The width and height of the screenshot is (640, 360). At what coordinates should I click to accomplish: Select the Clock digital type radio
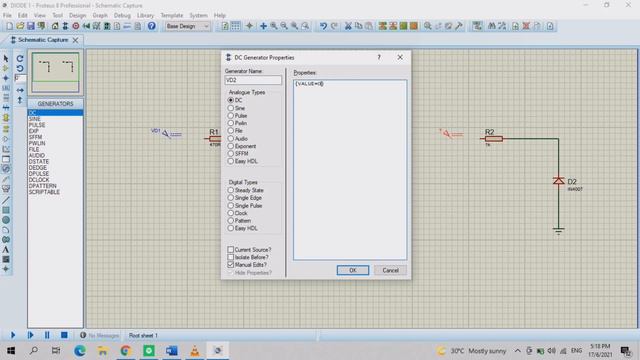point(231,213)
